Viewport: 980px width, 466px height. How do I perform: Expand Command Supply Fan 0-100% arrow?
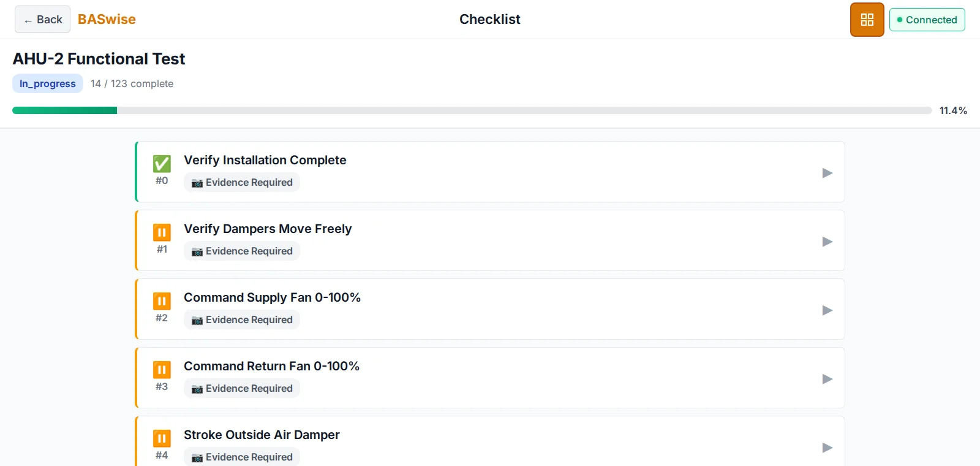tap(827, 310)
